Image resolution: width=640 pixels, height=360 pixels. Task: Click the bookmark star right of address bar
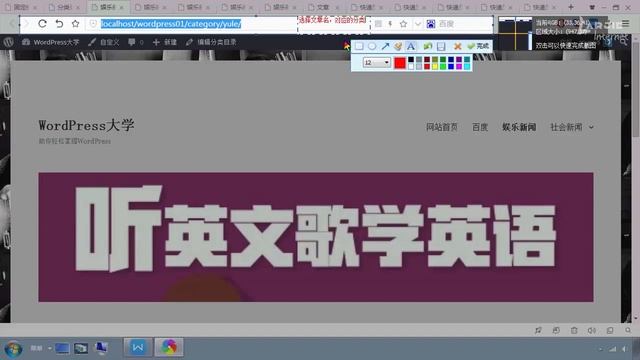pos(403,24)
